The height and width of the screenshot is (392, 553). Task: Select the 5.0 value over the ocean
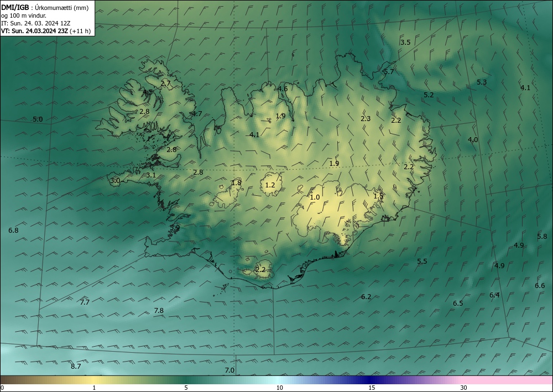[38, 119]
